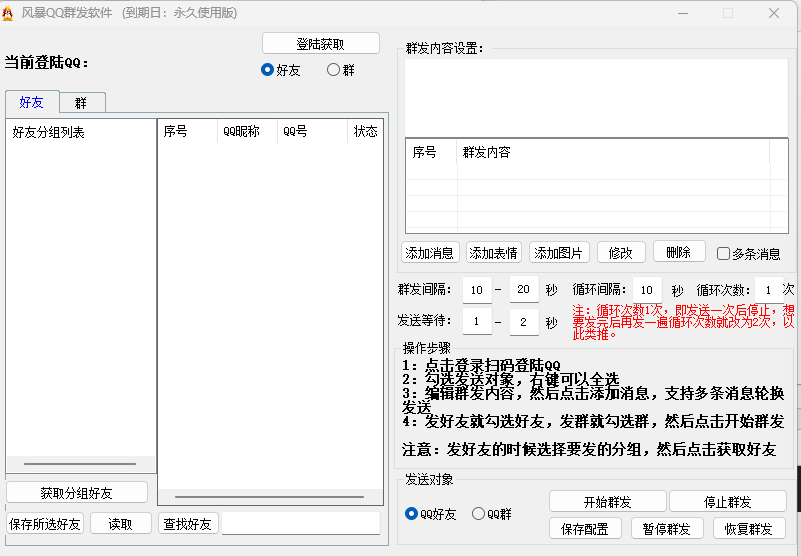This screenshot has width=801, height=556.
Task: Stop sending with the 停止群发 button
Action: click(727, 502)
